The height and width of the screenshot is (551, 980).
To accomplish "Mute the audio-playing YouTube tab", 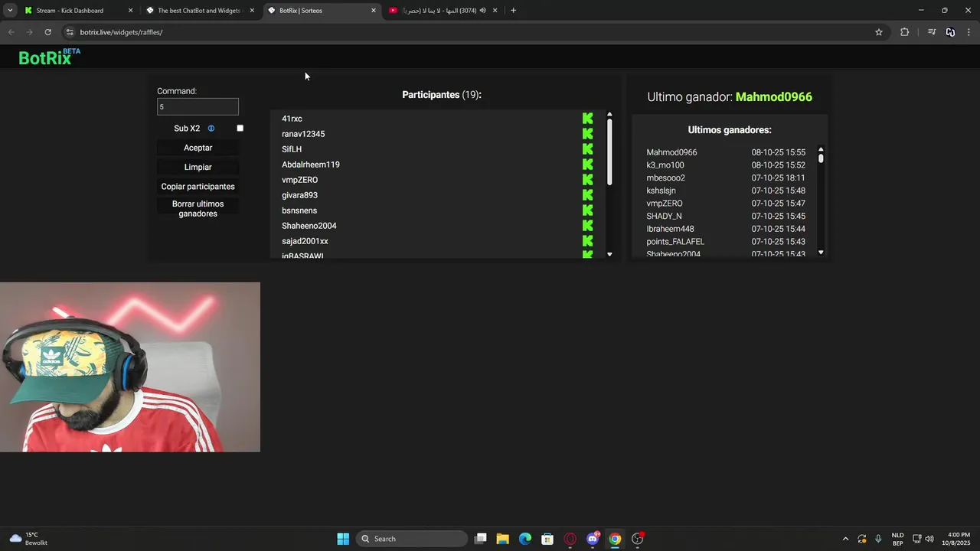I will (x=482, y=11).
